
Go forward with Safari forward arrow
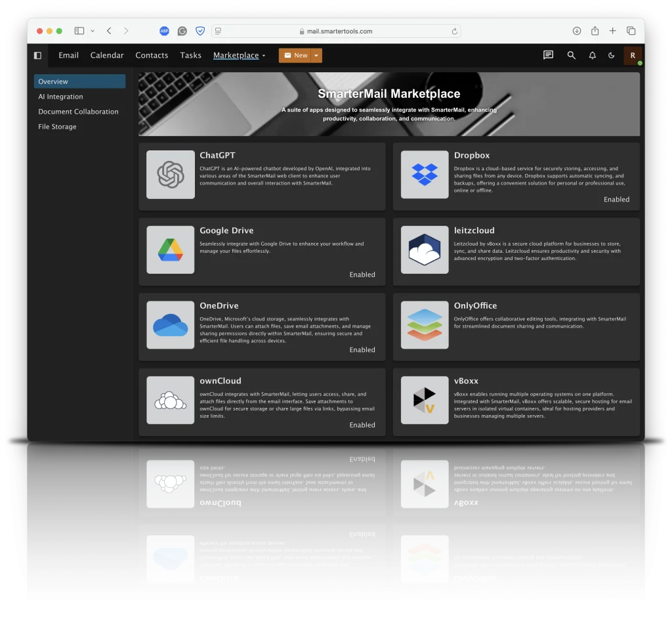click(126, 31)
